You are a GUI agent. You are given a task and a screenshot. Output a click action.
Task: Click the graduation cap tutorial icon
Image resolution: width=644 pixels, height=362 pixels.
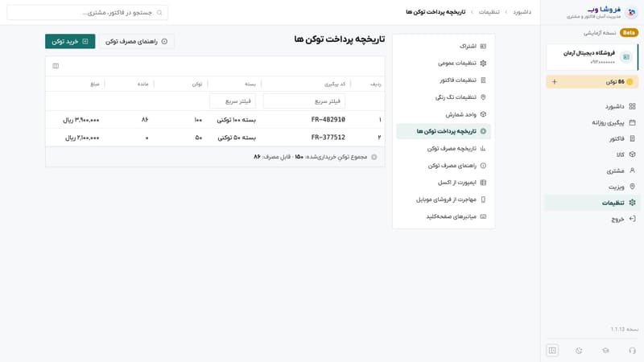tap(605, 351)
